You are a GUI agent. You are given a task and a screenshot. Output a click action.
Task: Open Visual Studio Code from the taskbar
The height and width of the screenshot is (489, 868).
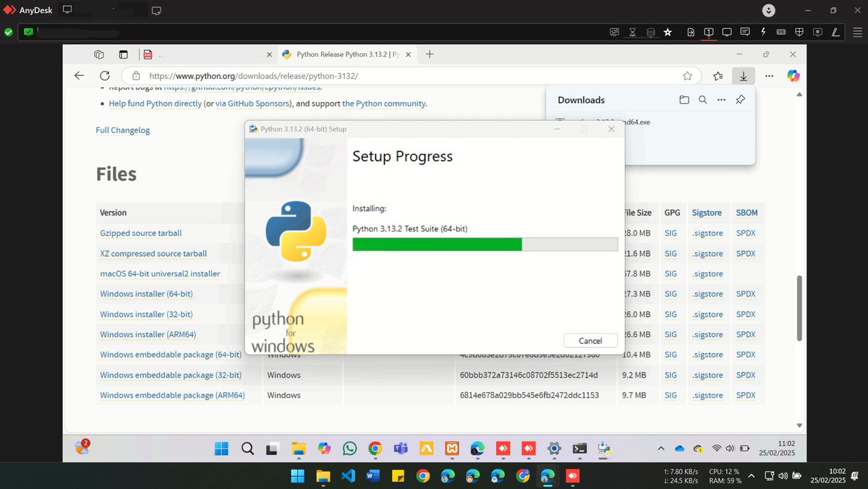pos(349,476)
